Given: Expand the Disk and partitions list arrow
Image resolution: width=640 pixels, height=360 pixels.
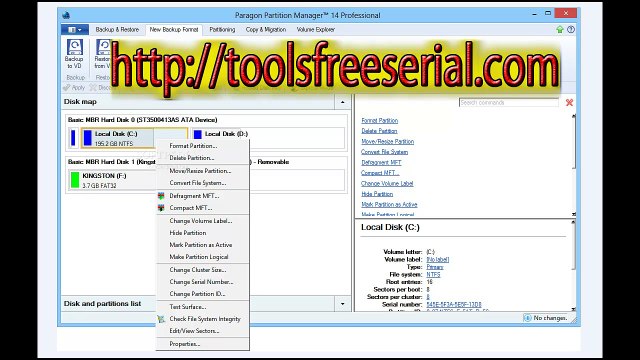Looking at the screenshot, I should [x=342, y=304].
